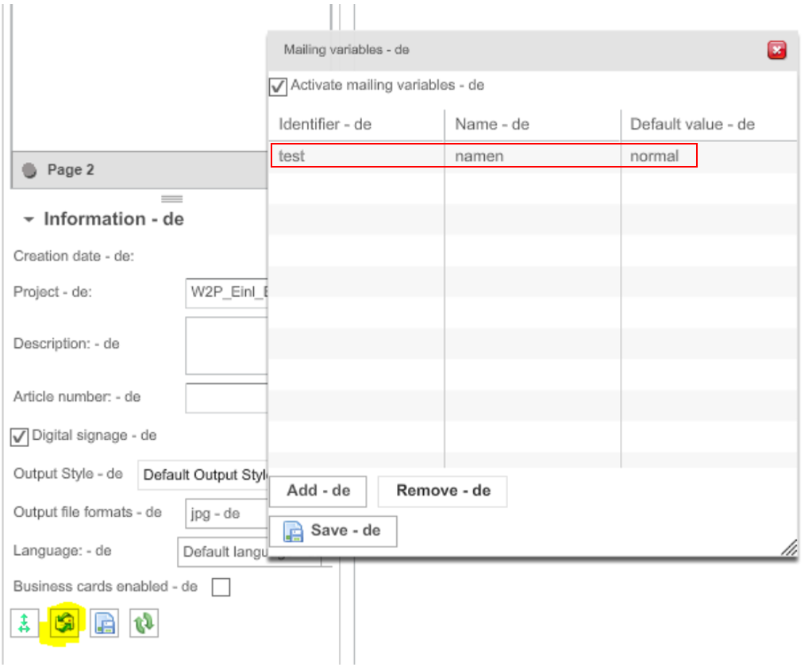Open the Output file formats jpg dropdown

(225, 513)
